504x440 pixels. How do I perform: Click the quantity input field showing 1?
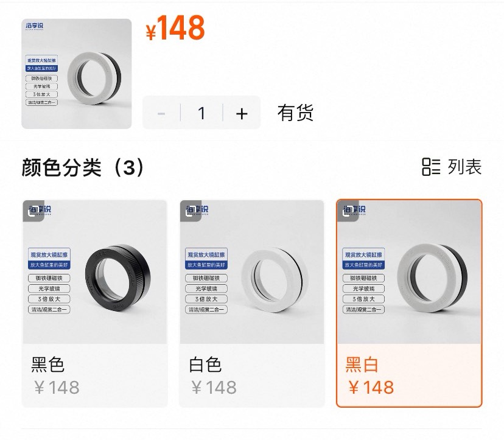201,113
